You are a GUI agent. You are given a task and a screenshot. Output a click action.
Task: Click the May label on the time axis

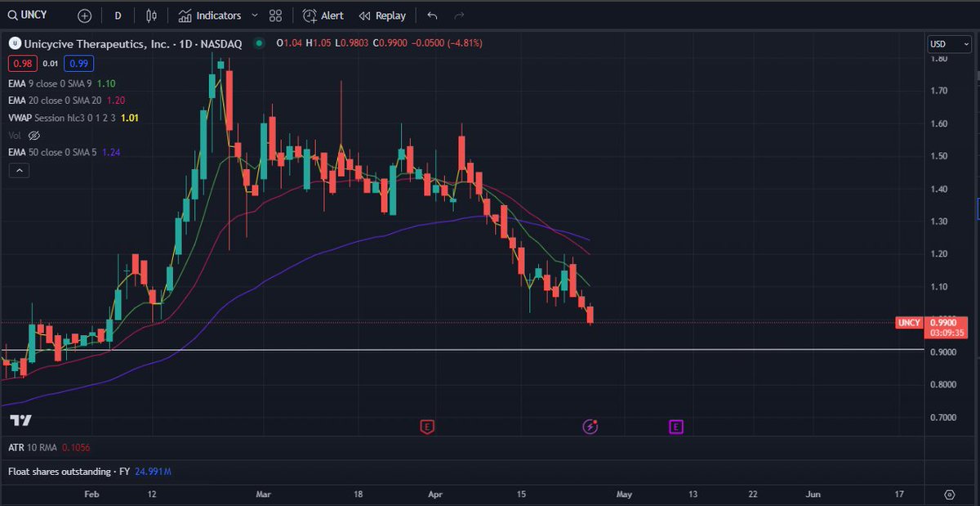tap(624, 494)
